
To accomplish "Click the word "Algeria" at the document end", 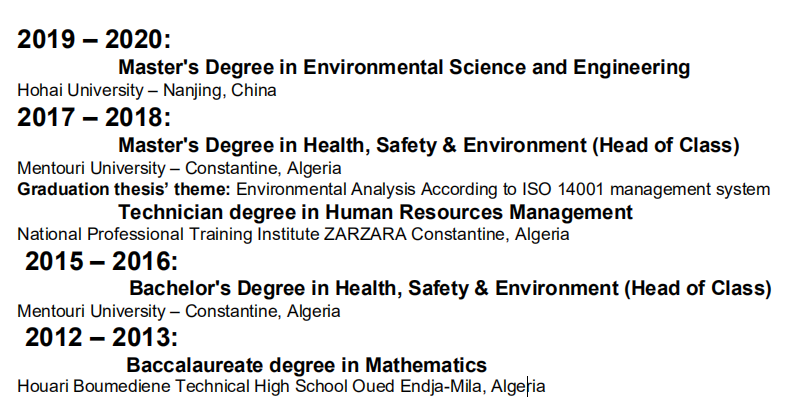I will click(x=518, y=386).
